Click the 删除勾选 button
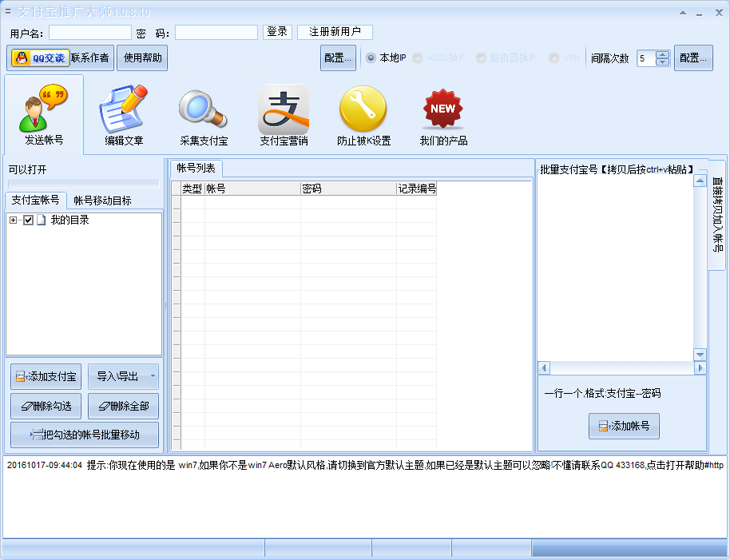 46,406
